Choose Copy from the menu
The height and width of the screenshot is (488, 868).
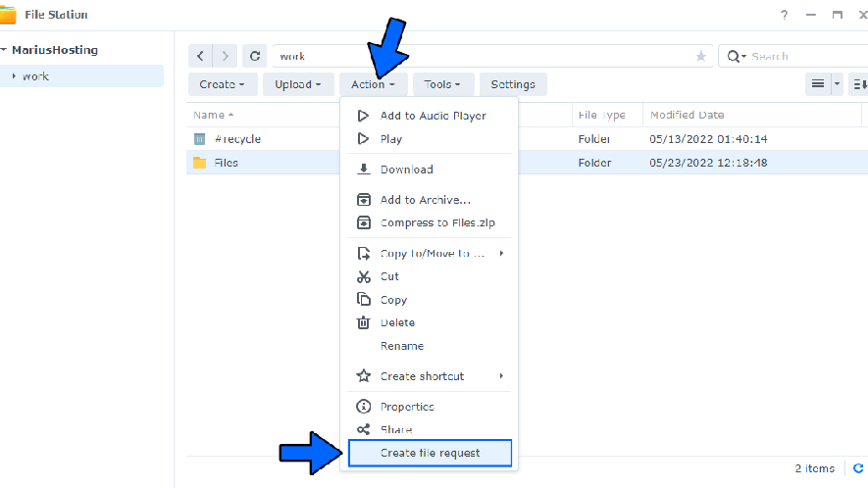coord(430,299)
